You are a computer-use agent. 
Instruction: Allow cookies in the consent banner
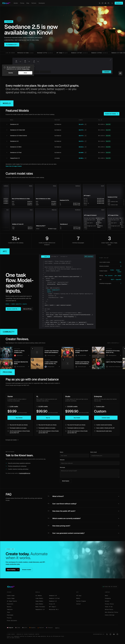tap(25, 73)
